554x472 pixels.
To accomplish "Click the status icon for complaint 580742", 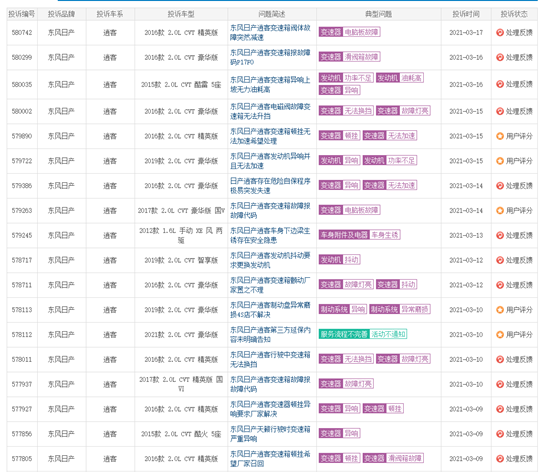I will coord(500,33).
